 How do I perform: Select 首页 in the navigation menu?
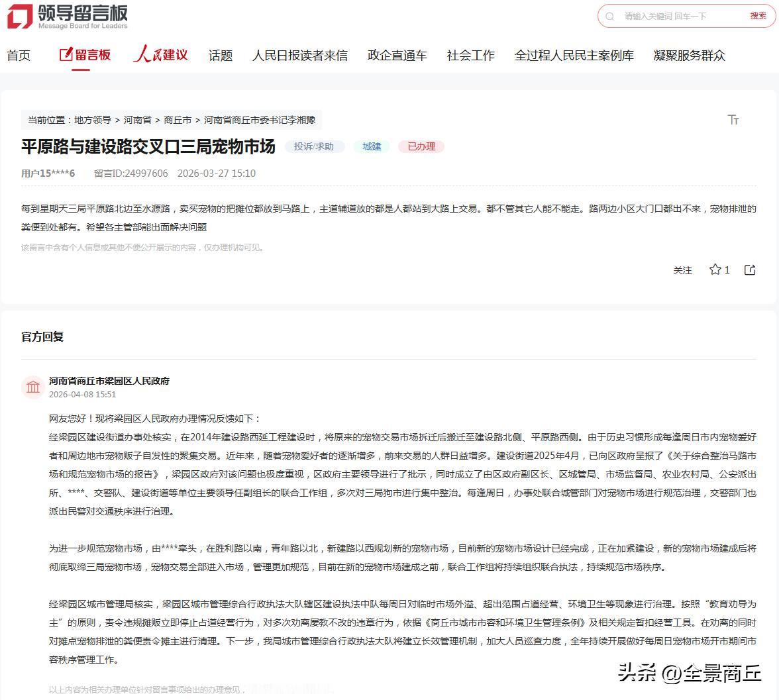tap(18, 56)
